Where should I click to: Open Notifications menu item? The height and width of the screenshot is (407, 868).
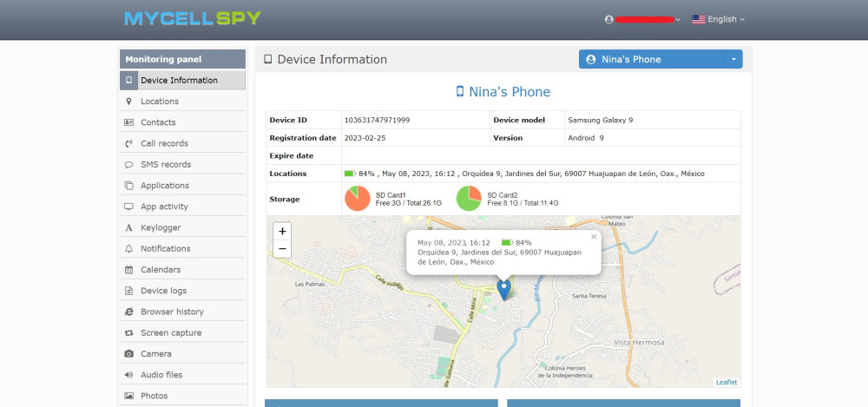coord(182,249)
